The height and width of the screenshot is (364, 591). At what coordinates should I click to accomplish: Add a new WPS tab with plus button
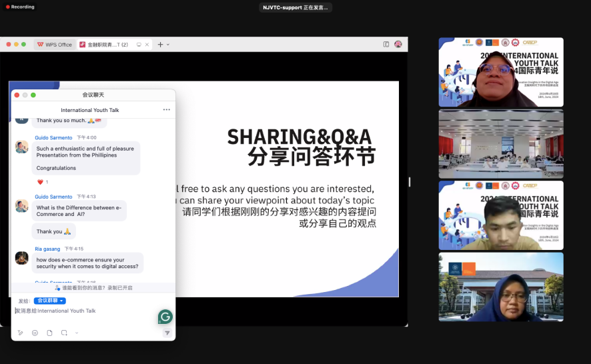(x=160, y=45)
